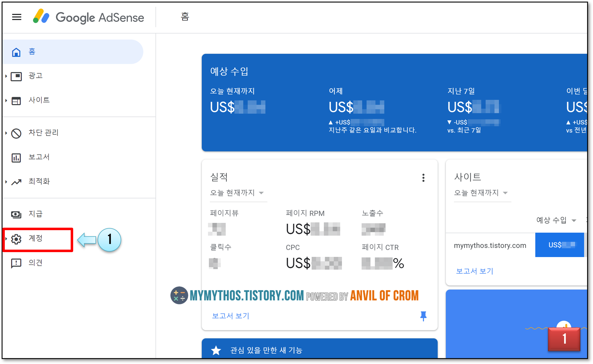Screen dimensions: 593x364
Task: Open the hamburger main menu
Action: point(17,17)
